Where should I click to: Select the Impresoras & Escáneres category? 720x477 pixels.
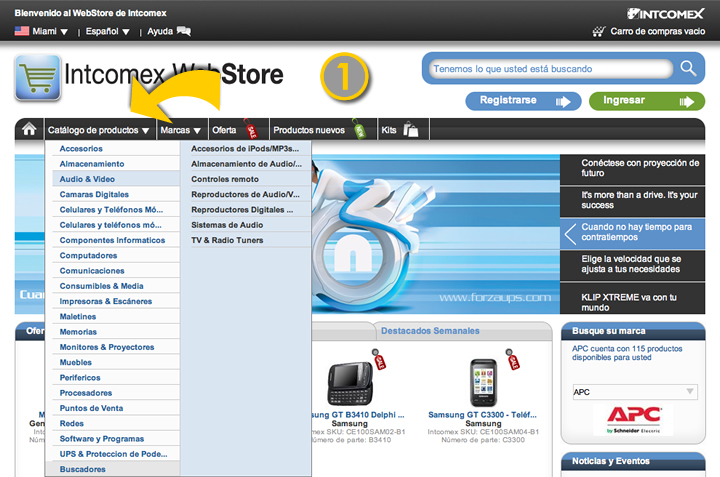coord(116,301)
